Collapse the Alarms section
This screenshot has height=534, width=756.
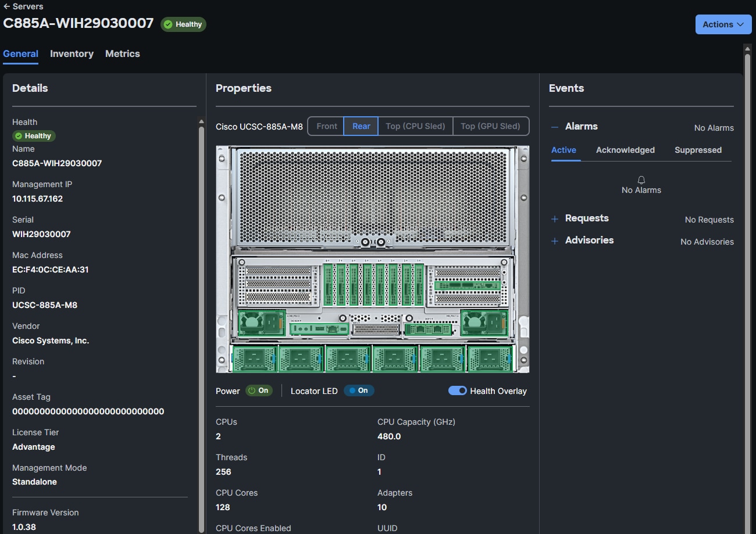click(554, 126)
